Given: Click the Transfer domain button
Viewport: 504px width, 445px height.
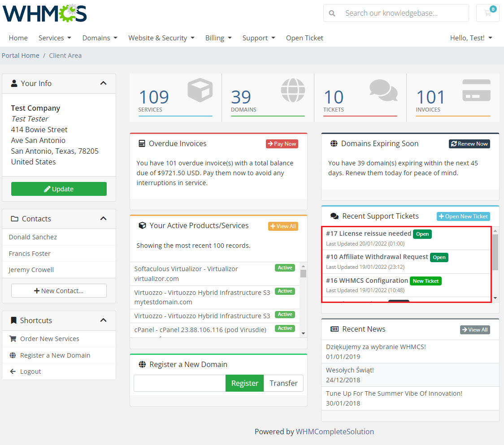Looking at the screenshot, I should (283, 383).
